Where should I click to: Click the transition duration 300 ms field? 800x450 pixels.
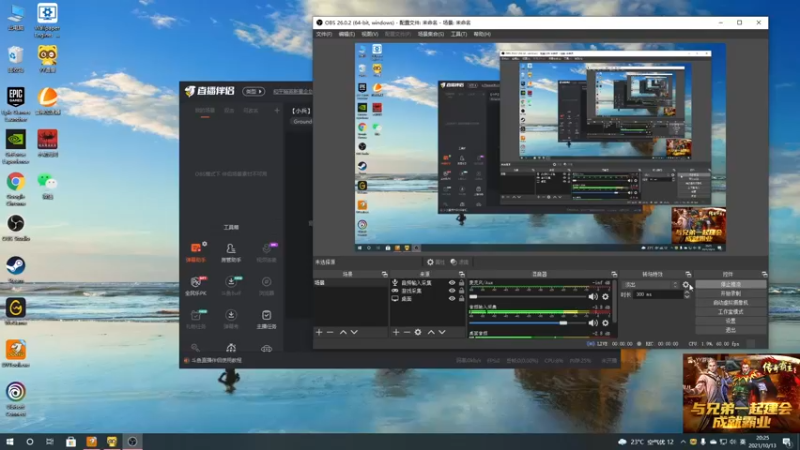[x=658, y=294]
